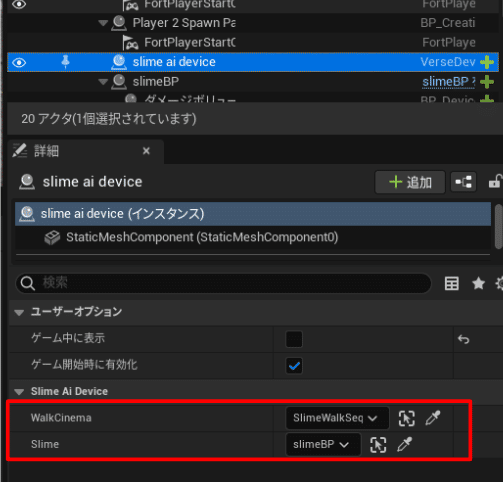503x482 pixels.
Task: Collapse ユーザーオプション section
Action: (19, 313)
